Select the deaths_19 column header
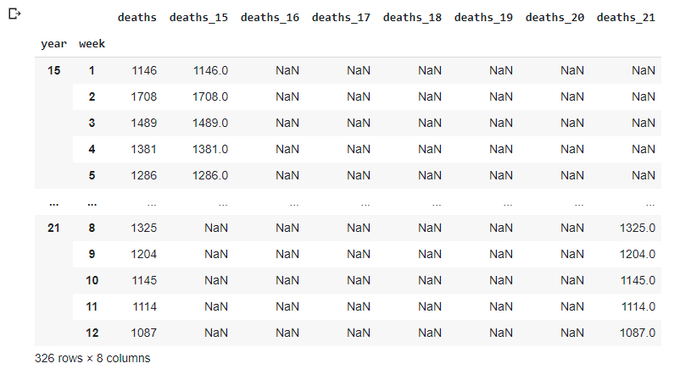680x369 pixels. click(x=483, y=17)
